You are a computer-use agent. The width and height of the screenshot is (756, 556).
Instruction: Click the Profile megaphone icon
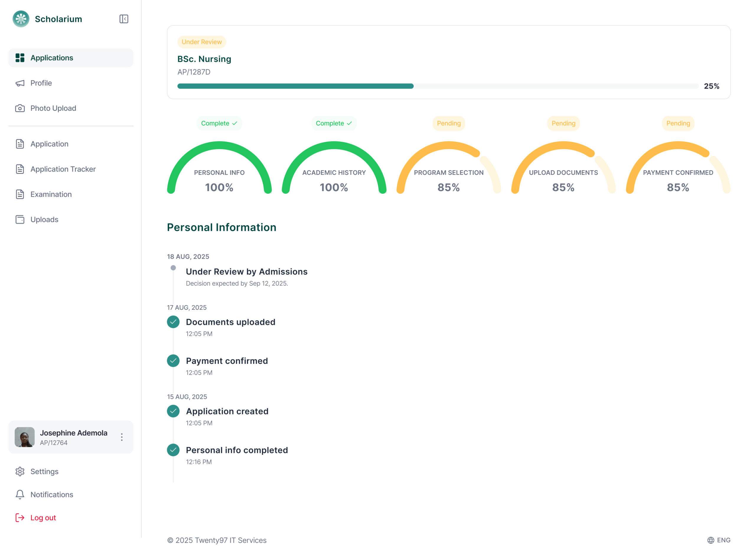pyautogui.click(x=20, y=83)
